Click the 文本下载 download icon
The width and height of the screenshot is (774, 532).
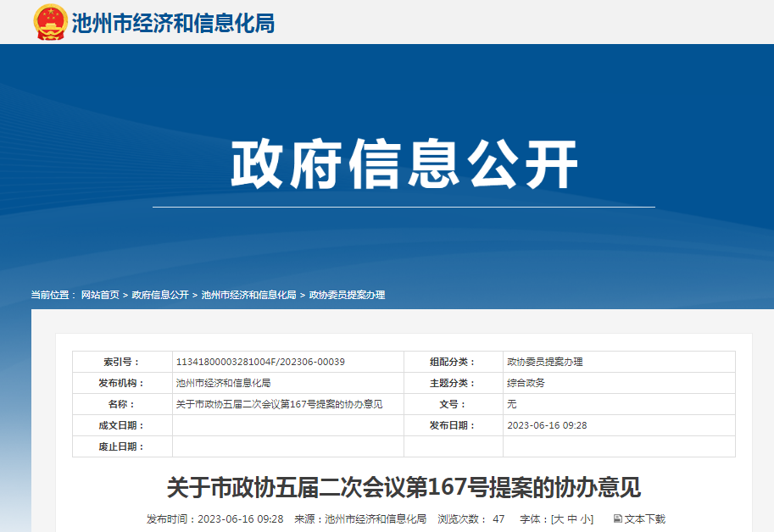click(x=617, y=518)
